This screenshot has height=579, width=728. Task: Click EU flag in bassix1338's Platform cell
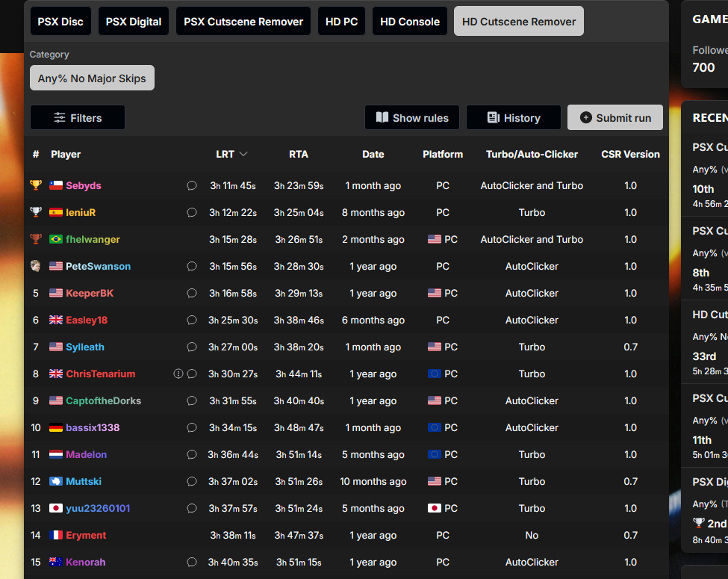click(435, 427)
